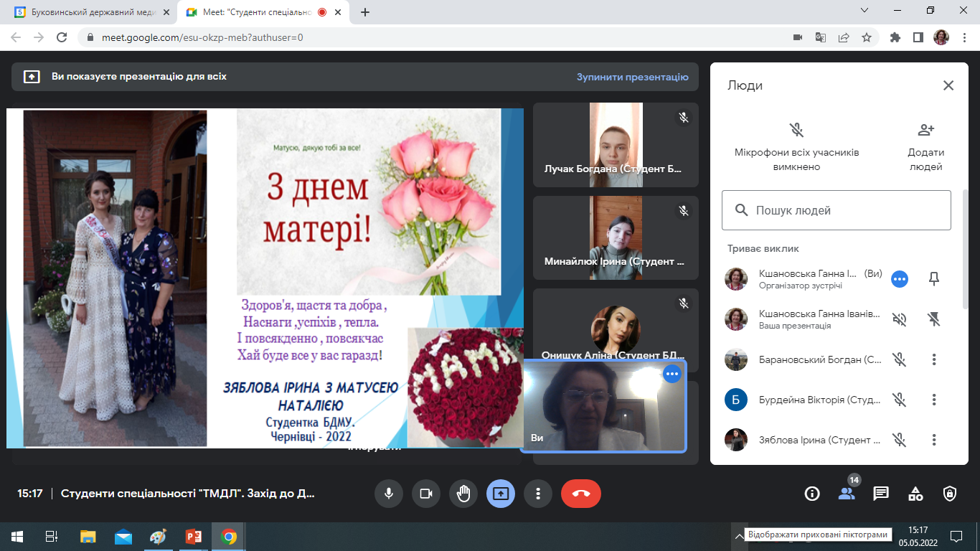Click the Пошук людей search field
The image size is (980, 551).
pyautogui.click(x=837, y=210)
